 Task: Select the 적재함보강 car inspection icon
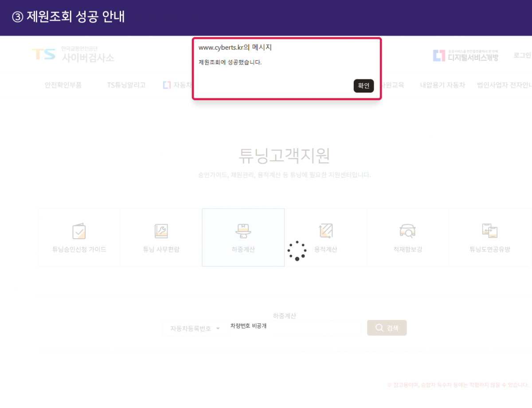click(x=407, y=231)
